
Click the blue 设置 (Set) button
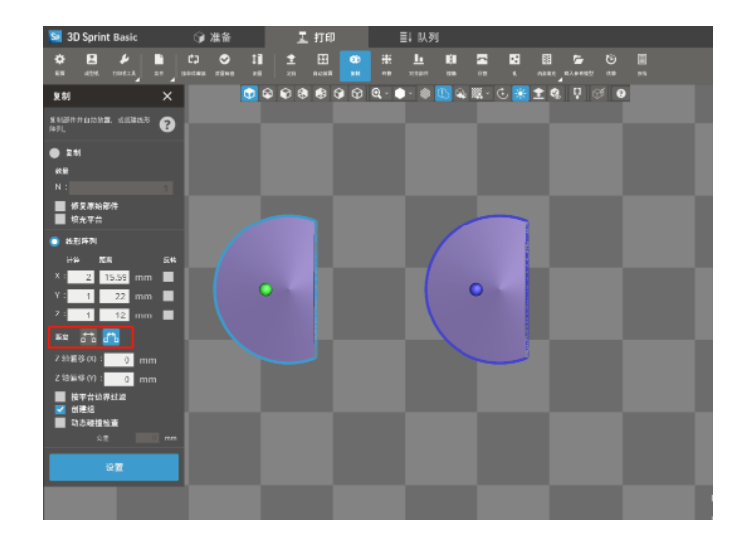pyautogui.click(x=114, y=467)
